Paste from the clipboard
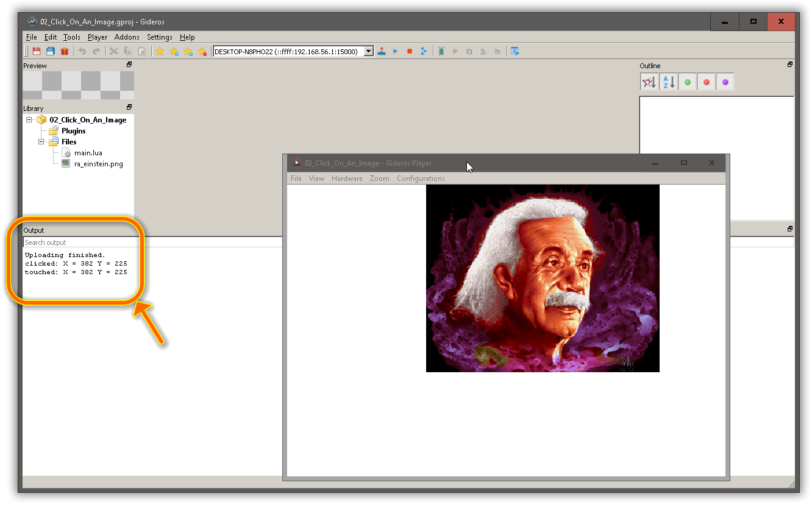 [141, 51]
